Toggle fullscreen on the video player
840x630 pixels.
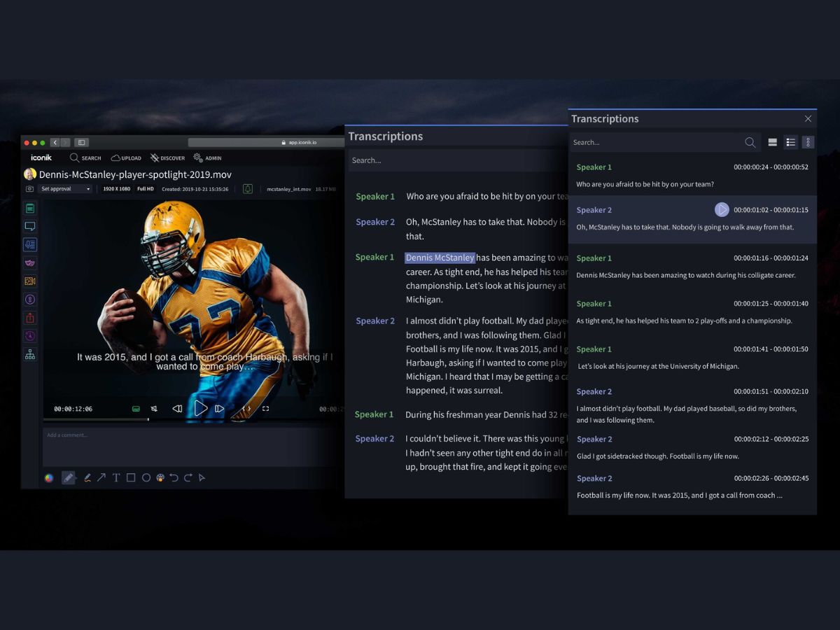click(x=265, y=409)
